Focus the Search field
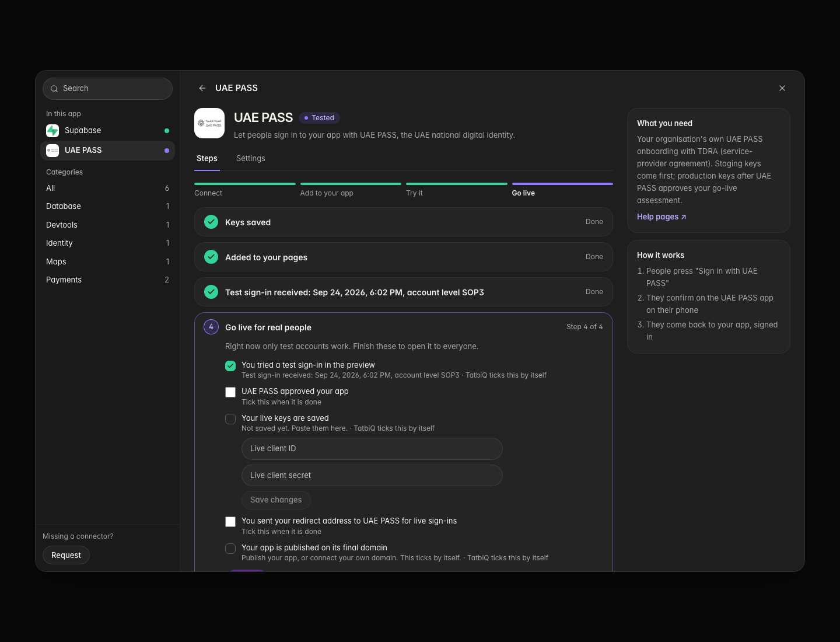This screenshot has width=840, height=642. [x=107, y=89]
